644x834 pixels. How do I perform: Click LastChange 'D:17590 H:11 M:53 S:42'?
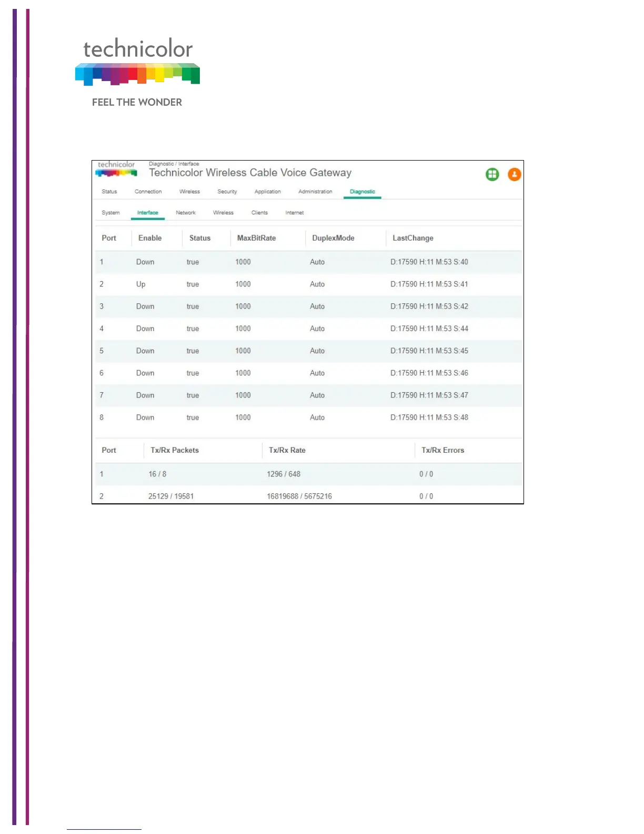429,306
